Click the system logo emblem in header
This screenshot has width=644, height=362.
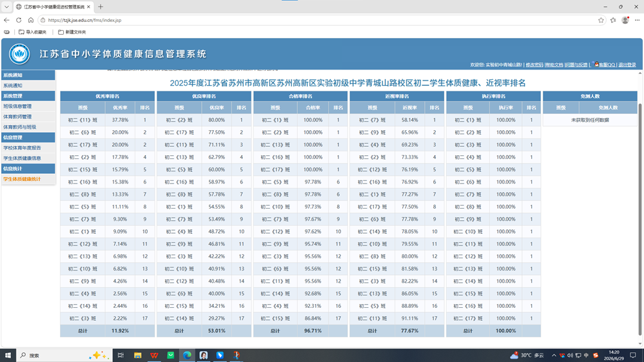[19, 53]
